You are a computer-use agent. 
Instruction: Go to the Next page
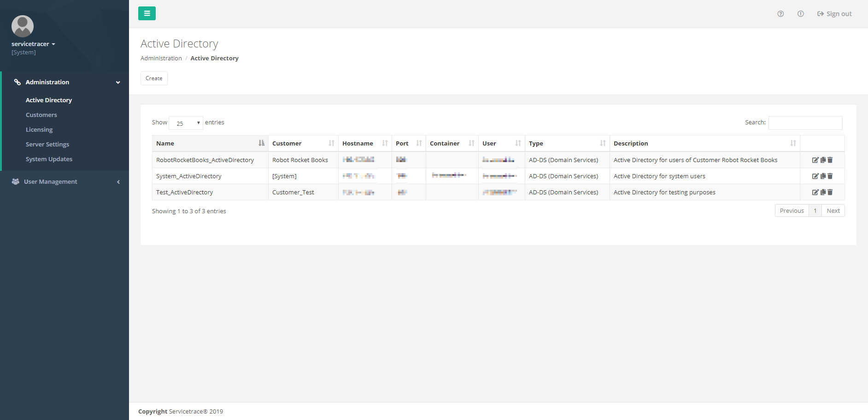click(x=833, y=210)
